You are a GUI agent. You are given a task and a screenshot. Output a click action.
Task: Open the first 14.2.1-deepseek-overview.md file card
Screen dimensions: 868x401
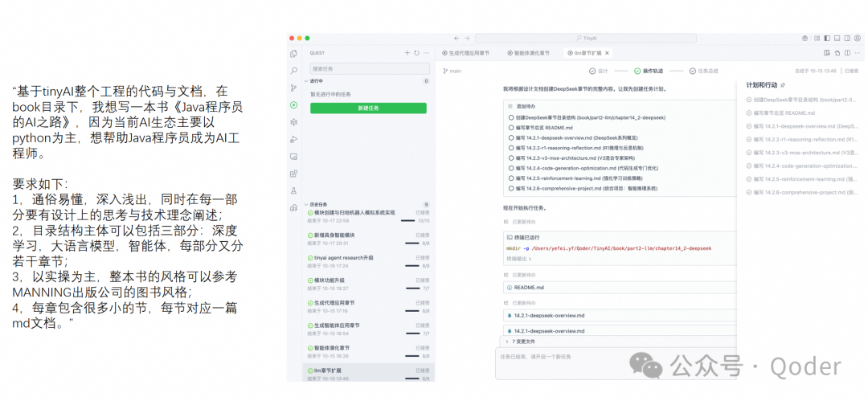pos(620,315)
